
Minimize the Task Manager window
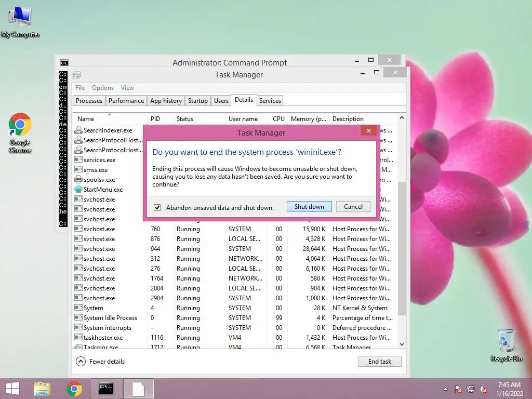click(x=363, y=73)
